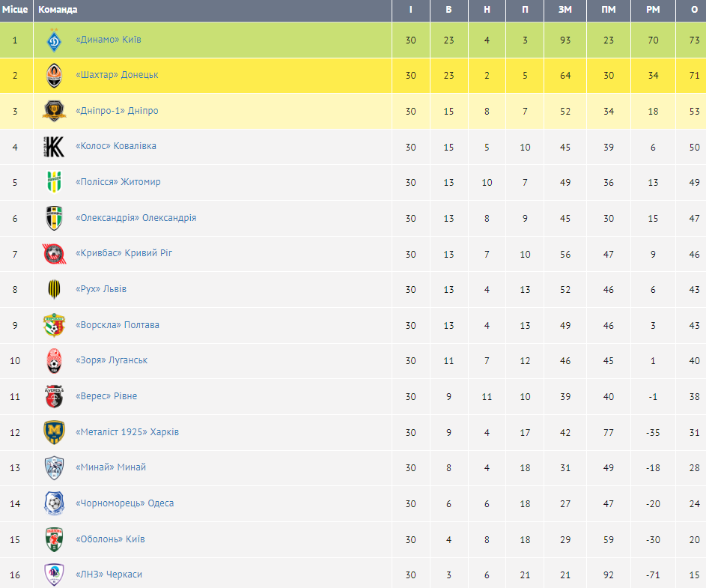Screen dimensions: 706x588
Task: Click the «Місце» column header
Action: coord(15,10)
